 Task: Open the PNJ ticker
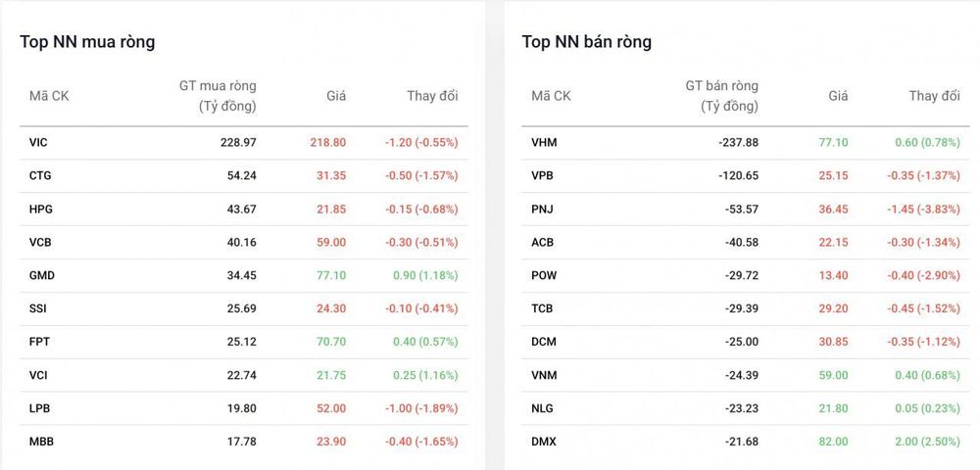click(542, 210)
